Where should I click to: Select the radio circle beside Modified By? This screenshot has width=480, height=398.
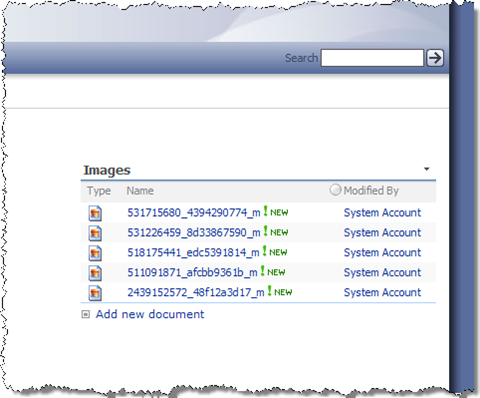pyautogui.click(x=335, y=190)
